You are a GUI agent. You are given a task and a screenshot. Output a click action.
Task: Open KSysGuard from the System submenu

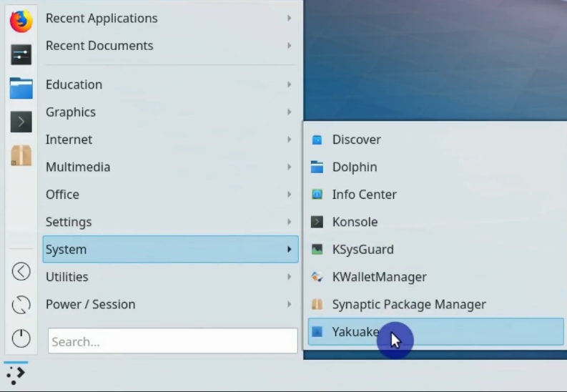(x=435, y=249)
